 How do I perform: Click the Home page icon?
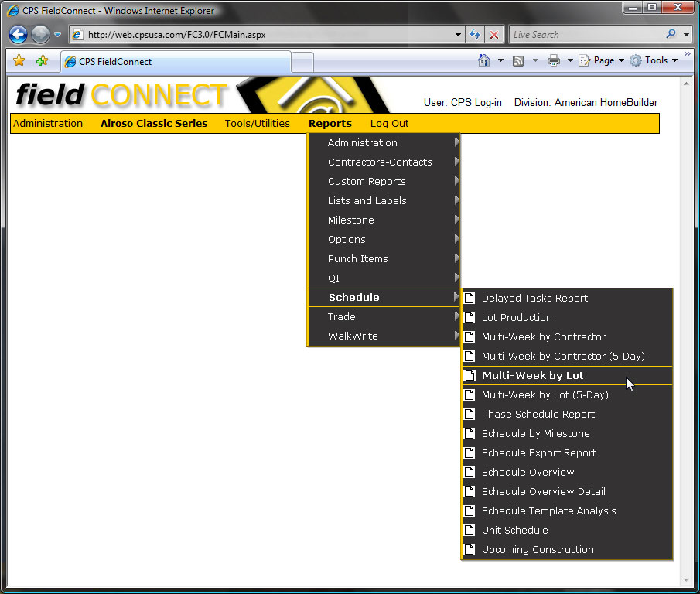484,60
